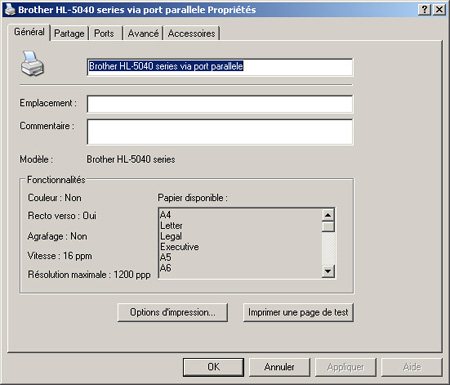Click the paper list scrollbar thumb
The height and width of the screenshot is (385, 450).
pos(328,226)
